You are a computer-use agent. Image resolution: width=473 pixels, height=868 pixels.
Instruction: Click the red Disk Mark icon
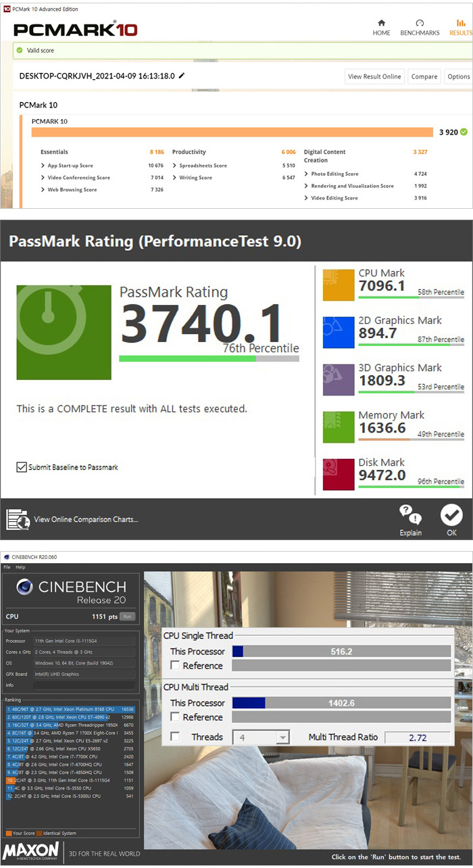coord(339,475)
